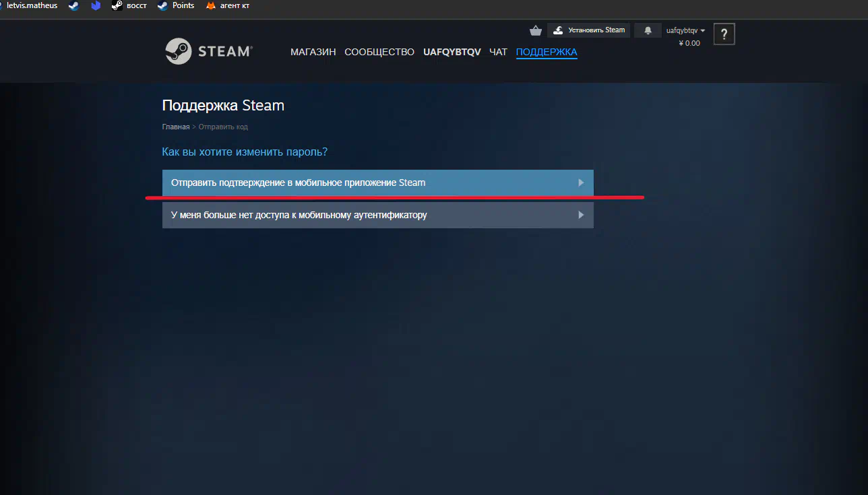Choose 'Отправить подтверждение в мобильное приложение Steam'
868x495 pixels.
click(299, 183)
